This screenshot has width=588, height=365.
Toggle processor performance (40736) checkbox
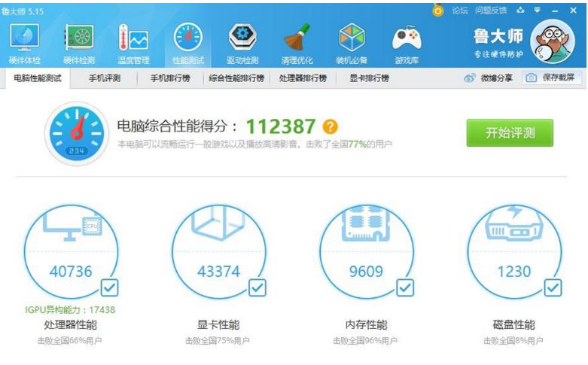coord(109,287)
